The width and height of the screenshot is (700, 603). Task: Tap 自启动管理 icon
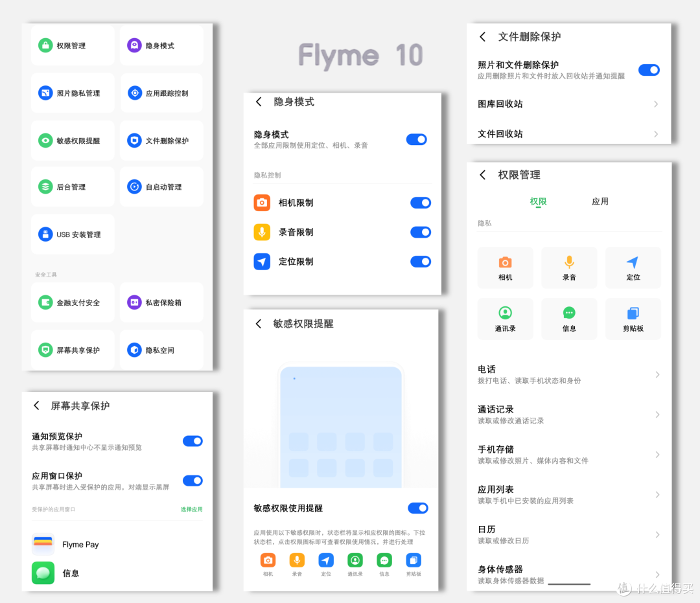[134, 187]
